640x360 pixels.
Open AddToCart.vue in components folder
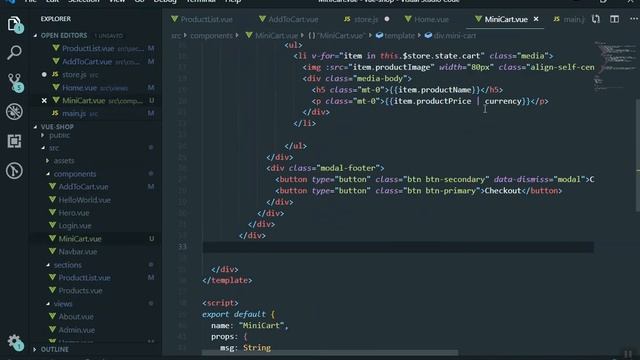pos(83,187)
